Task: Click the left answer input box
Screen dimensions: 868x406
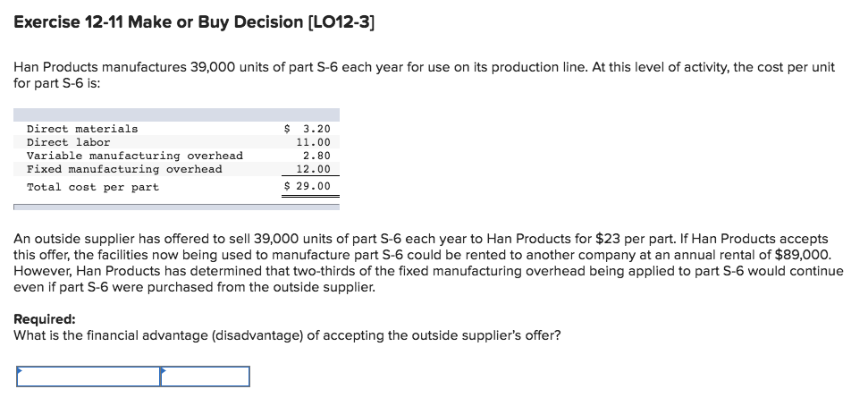Action: [88, 376]
